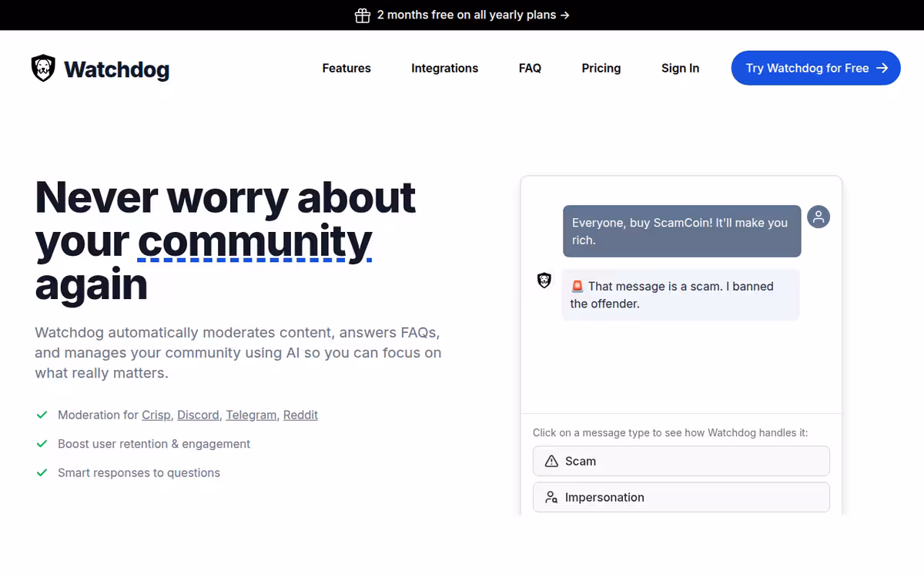Select the Impersonation message type
The image size is (924, 578).
click(681, 497)
